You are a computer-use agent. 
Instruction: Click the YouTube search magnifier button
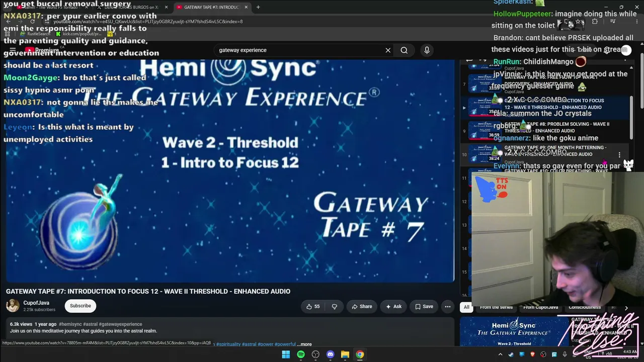(x=404, y=50)
